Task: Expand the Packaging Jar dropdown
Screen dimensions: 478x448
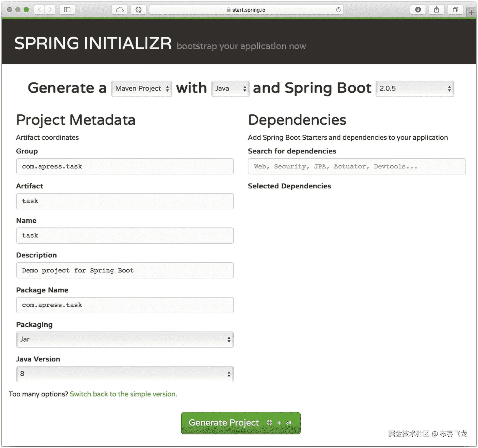Action: [x=125, y=339]
